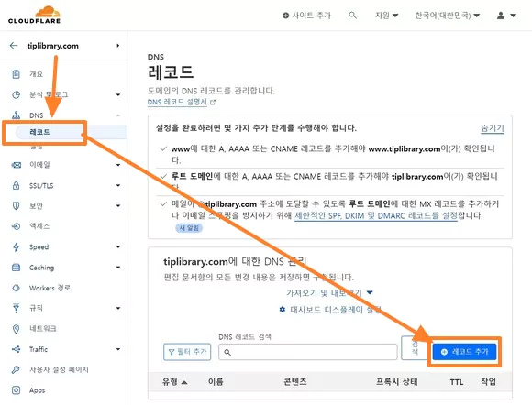Open the 개요 overview icon

(16, 74)
